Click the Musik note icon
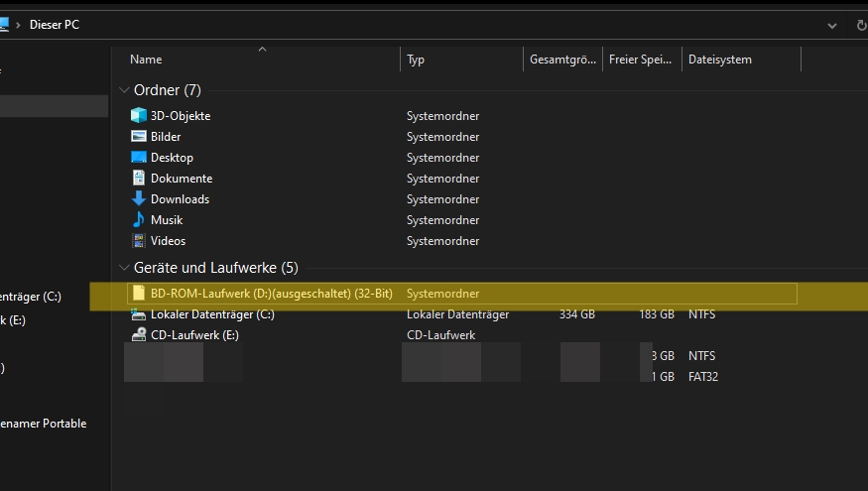The image size is (868, 491). coord(139,220)
